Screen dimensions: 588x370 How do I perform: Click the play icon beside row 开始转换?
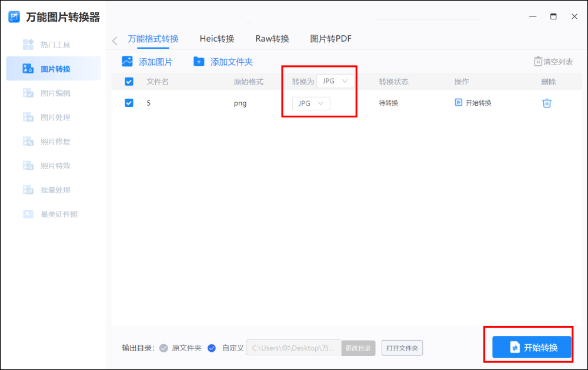coord(458,103)
